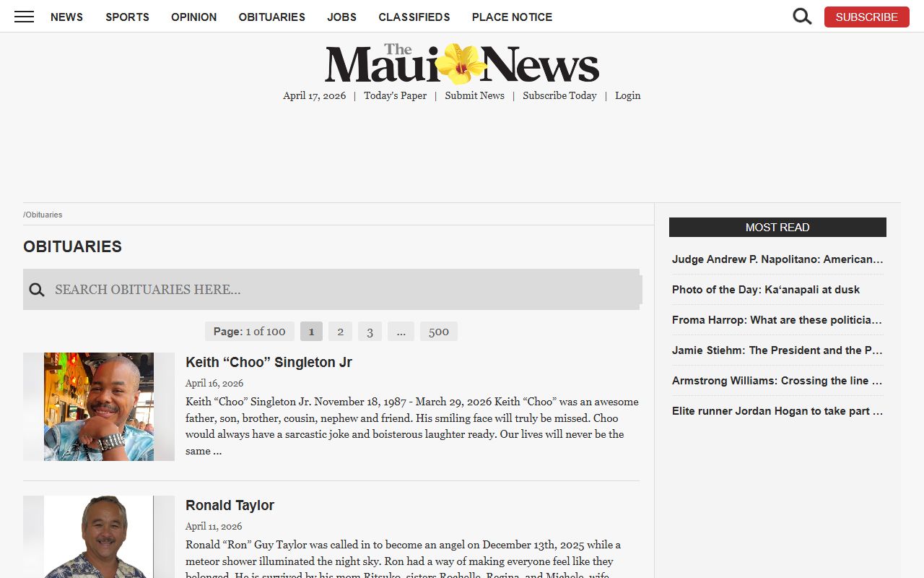Click the Login link
924x578 pixels.
pos(627,95)
